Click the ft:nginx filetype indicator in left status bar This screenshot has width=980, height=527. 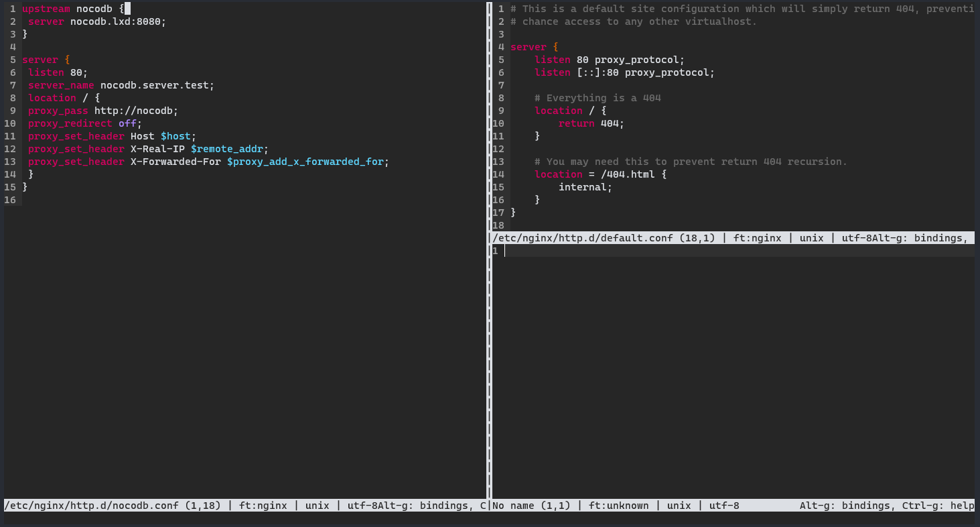[x=263, y=505]
